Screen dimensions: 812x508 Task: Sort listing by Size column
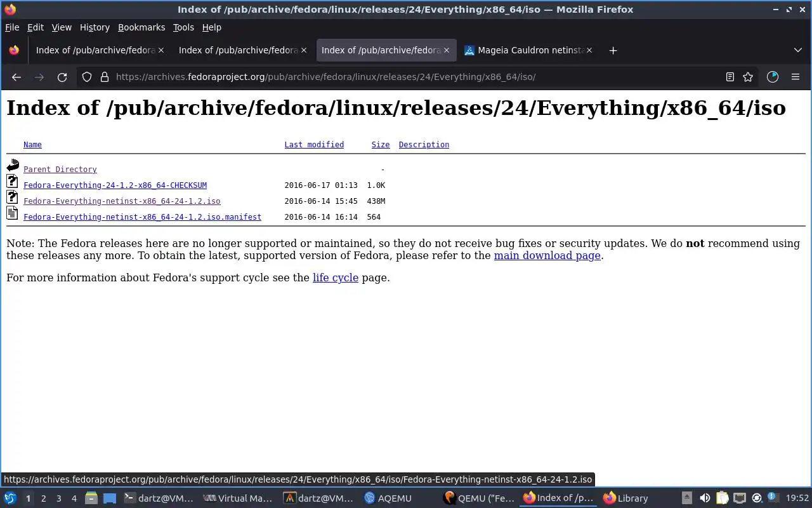click(381, 145)
